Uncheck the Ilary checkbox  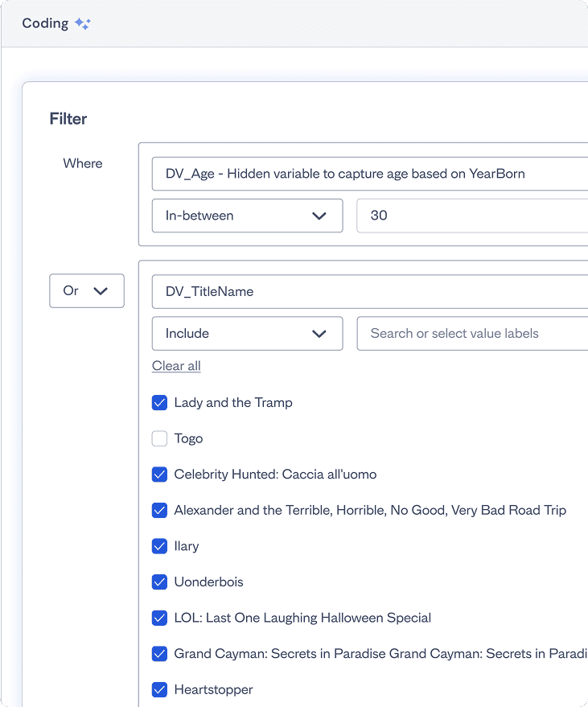pyautogui.click(x=159, y=546)
